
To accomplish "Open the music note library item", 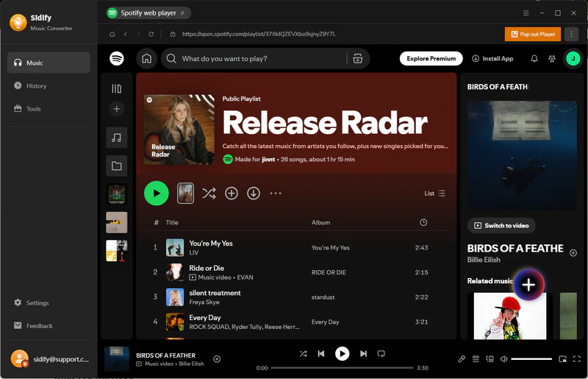I will [x=117, y=138].
